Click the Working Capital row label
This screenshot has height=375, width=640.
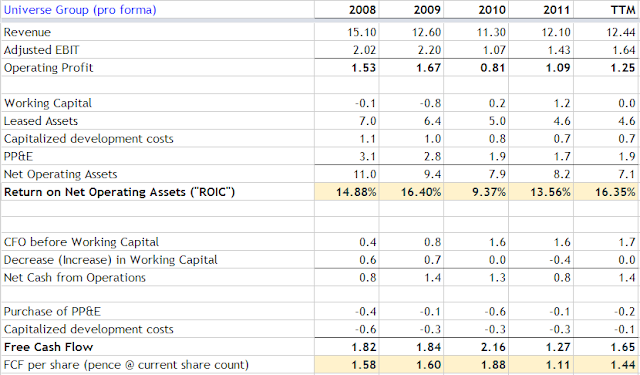click(x=48, y=103)
